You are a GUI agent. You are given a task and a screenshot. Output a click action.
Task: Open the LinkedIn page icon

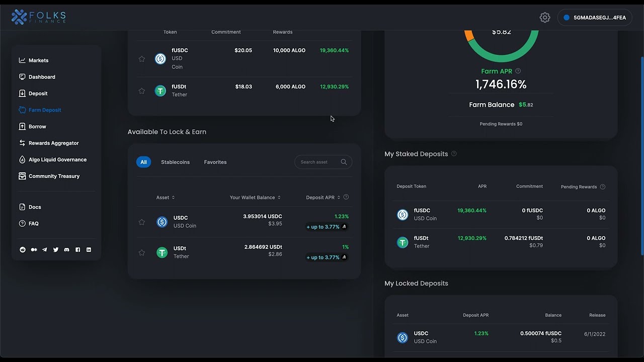coord(89,250)
